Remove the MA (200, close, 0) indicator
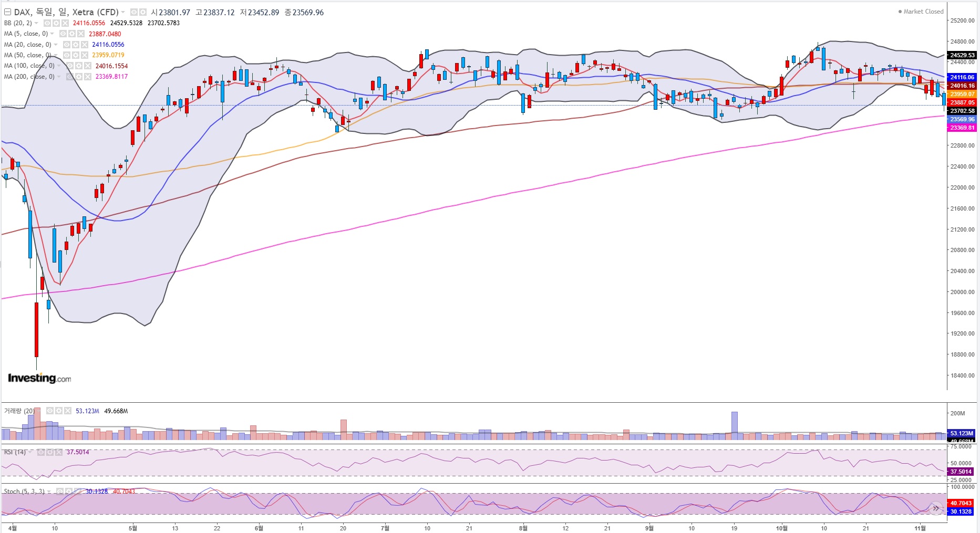 [x=87, y=77]
